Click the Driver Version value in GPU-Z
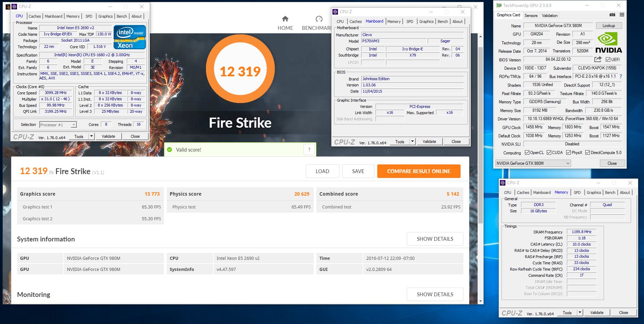Viewport: 644px width, 324px height. click(x=572, y=119)
